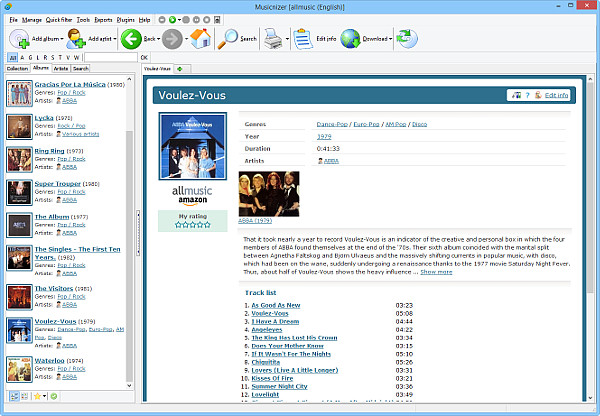Open track As Good As New
Image resolution: width=600 pixels, height=416 pixels.
click(x=276, y=305)
